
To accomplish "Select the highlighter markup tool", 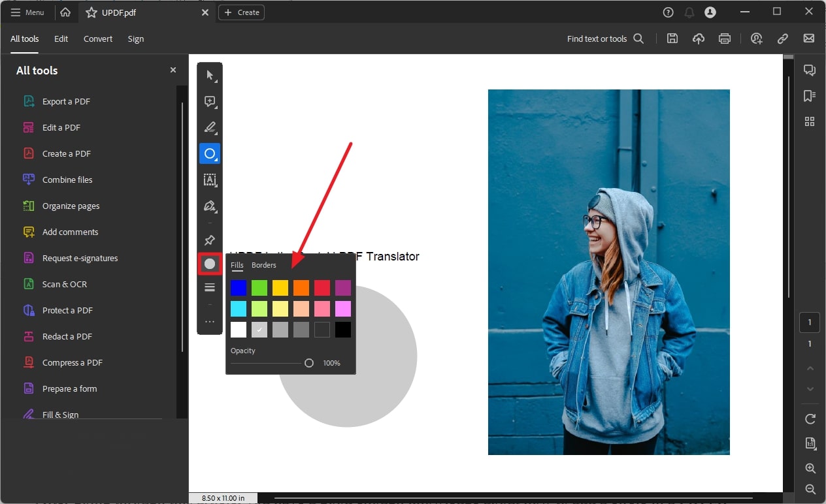I will (210, 127).
